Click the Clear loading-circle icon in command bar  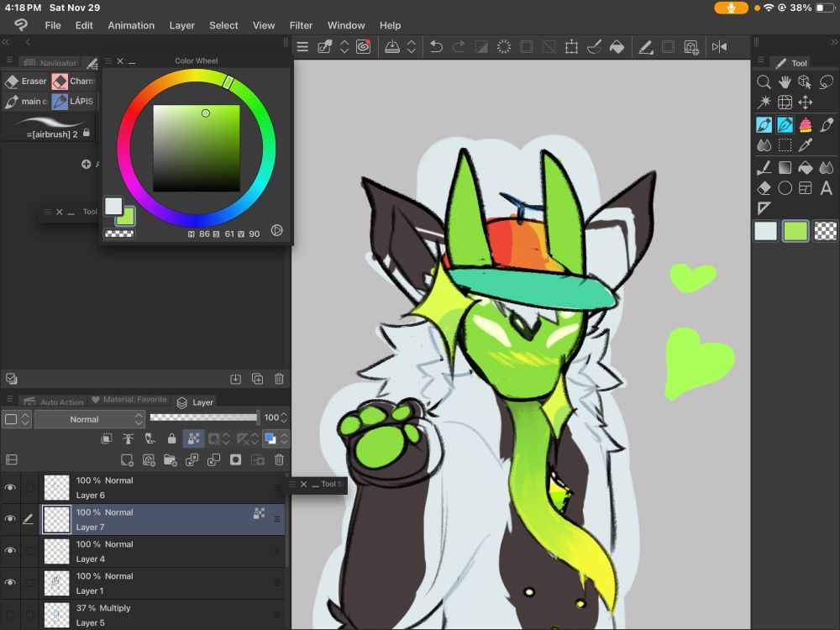(x=503, y=47)
